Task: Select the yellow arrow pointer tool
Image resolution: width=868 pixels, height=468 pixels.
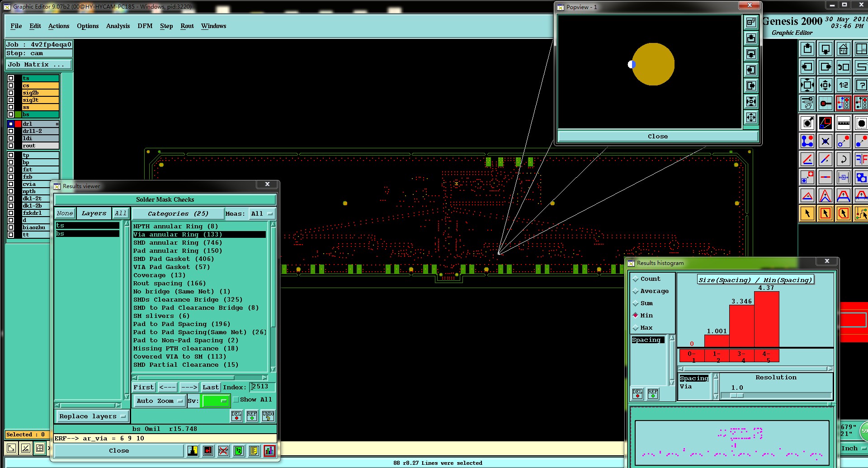Action: pos(807,213)
